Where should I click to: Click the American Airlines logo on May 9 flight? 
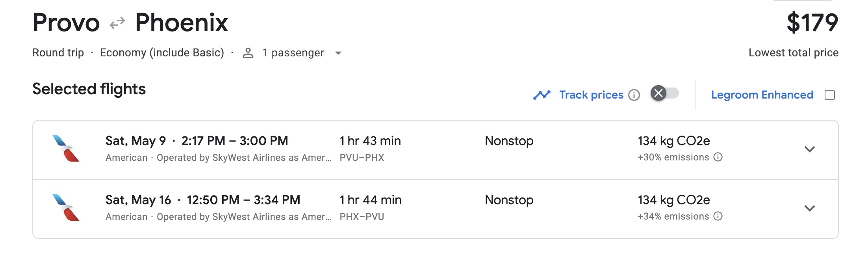pos(66,149)
